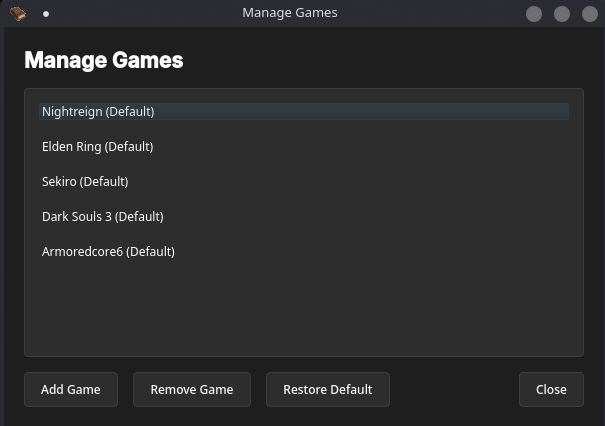The height and width of the screenshot is (426, 605).
Task: Click the first of three round titlebar buttons
Action: 534,14
